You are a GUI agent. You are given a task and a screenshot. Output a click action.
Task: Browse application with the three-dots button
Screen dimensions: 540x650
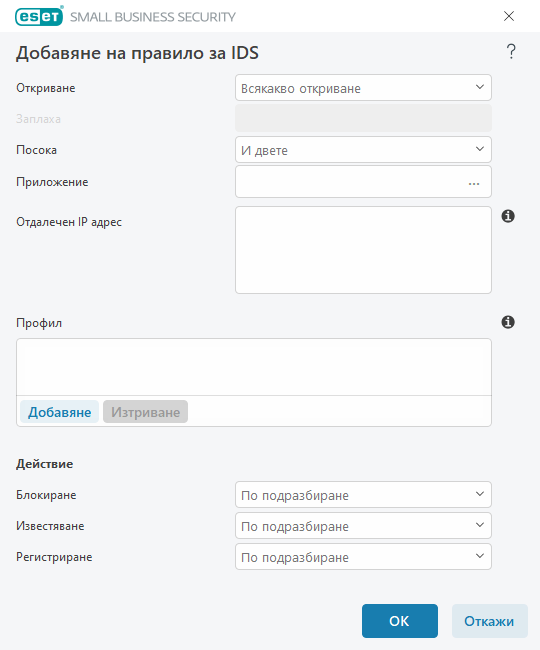coord(474,182)
